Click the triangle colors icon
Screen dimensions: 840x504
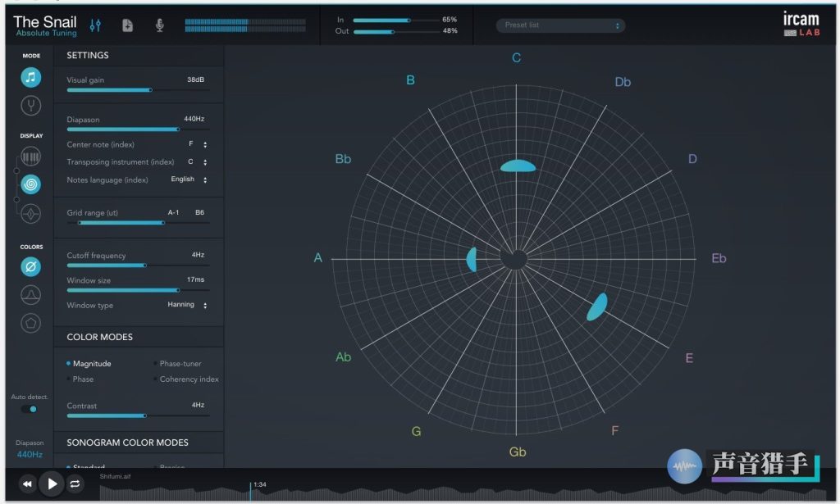pyautogui.click(x=30, y=294)
